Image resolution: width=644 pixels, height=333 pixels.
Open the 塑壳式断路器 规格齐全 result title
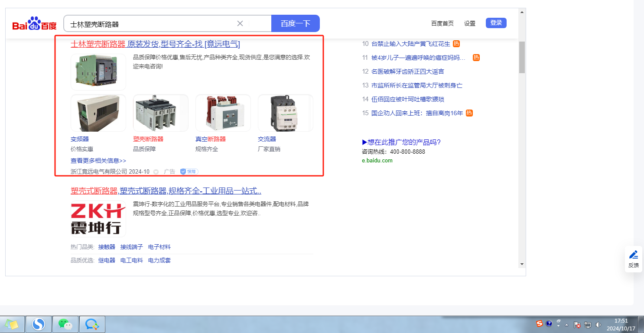point(166,191)
